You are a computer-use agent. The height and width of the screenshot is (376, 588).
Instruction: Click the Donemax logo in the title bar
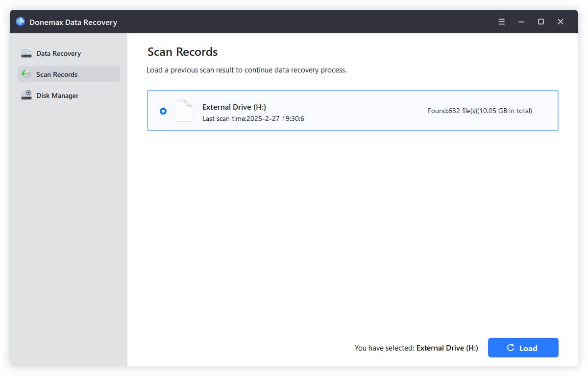coord(20,22)
